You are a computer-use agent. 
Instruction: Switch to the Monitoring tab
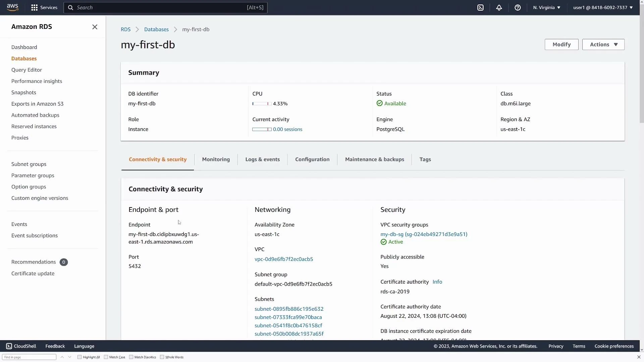point(216,159)
